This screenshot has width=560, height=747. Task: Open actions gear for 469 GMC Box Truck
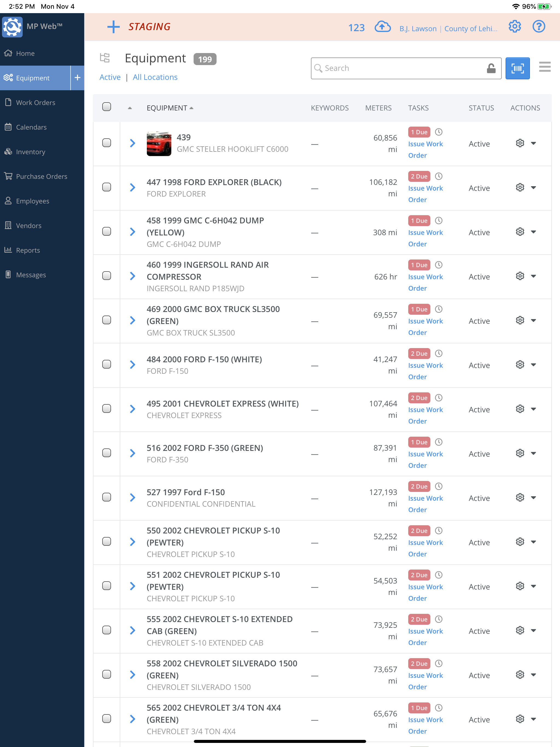pos(520,320)
